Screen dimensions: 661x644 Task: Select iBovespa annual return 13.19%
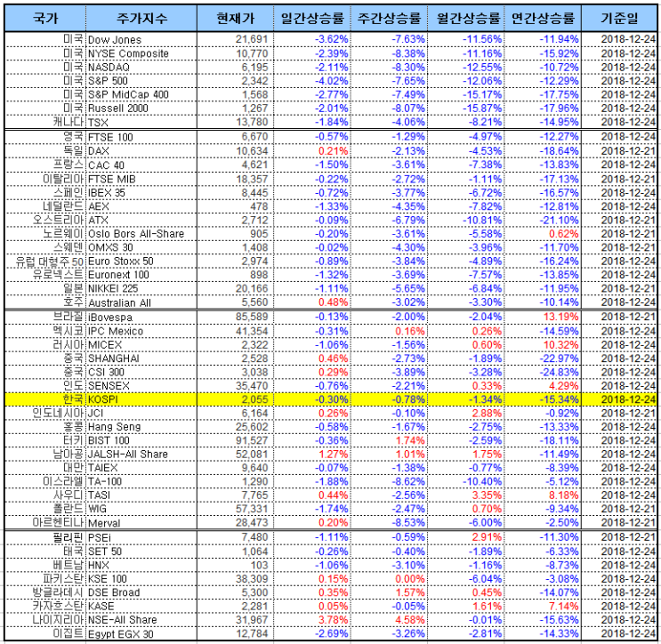pyautogui.click(x=543, y=317)
